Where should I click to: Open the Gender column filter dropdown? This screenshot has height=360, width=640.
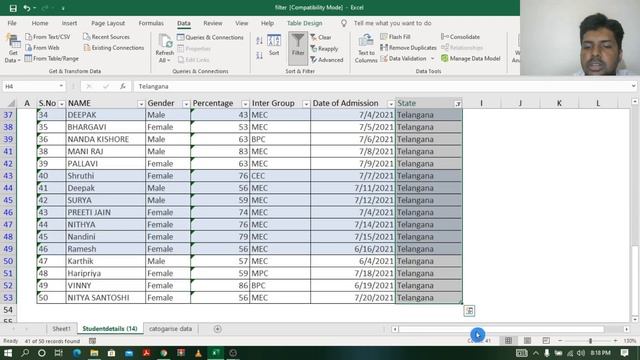(x=186, y=104)
